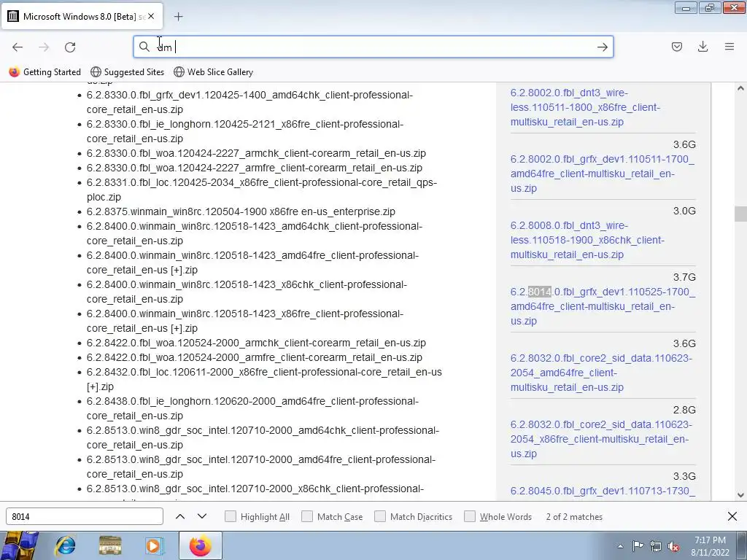Image resolution: width=747 pixels, height=560 pixels.
Task: Open 6.2.8032.0 fbl_core2_sid_data x86fre link
Action: (x=601, y=439)
